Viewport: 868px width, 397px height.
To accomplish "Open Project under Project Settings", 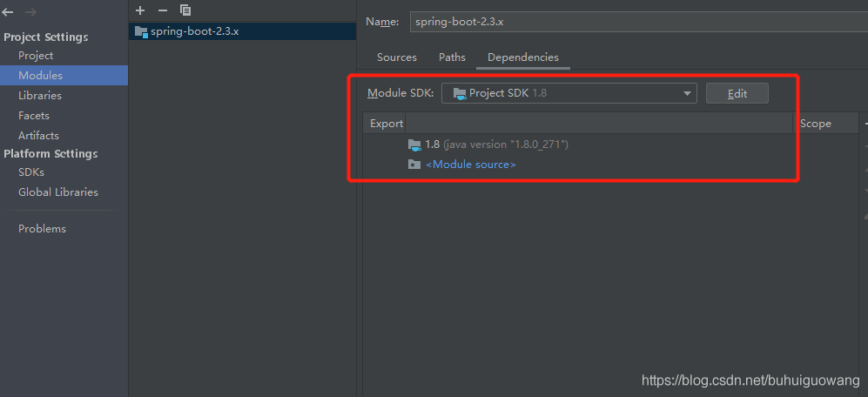I will (36, 56).
